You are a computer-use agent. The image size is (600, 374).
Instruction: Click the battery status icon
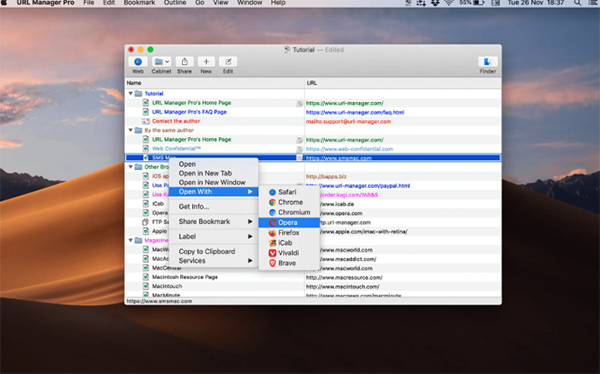pyautogui.click(x=479, y=3)
